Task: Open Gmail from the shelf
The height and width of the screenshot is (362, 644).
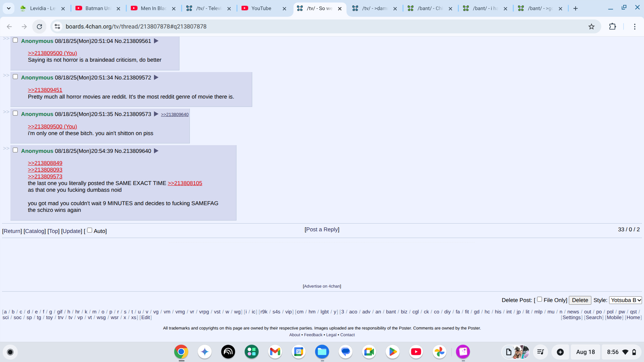Action: click(x=275, y=352)
